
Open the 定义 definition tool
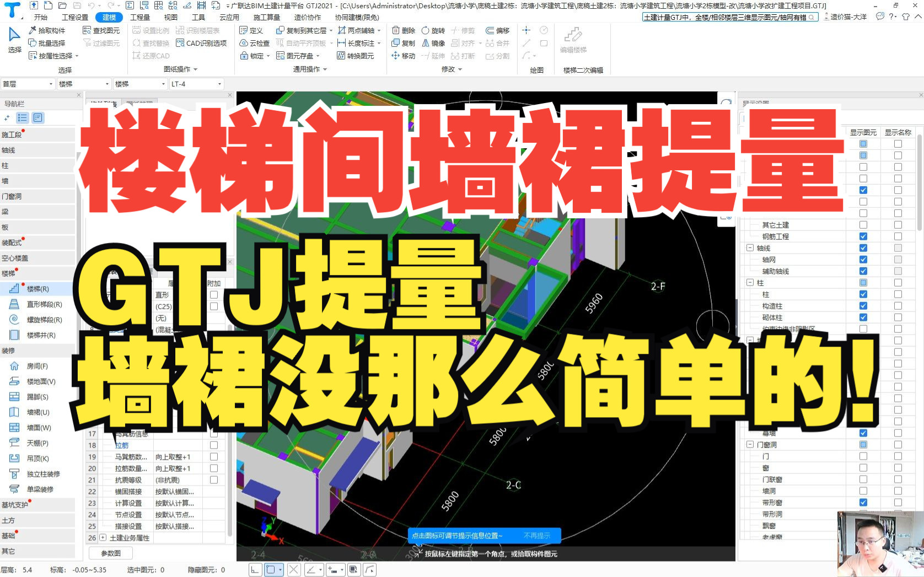(251, 30)
